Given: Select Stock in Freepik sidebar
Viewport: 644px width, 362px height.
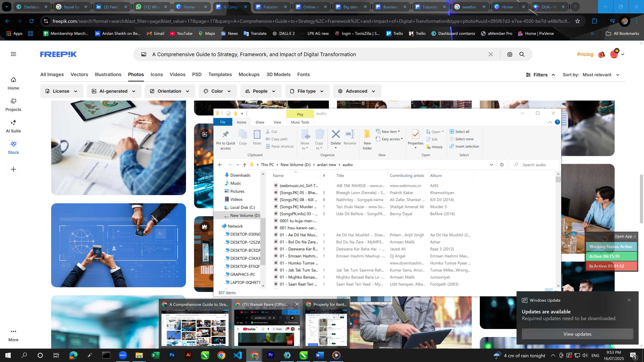Looking at the screenshot, I should 13,148.
